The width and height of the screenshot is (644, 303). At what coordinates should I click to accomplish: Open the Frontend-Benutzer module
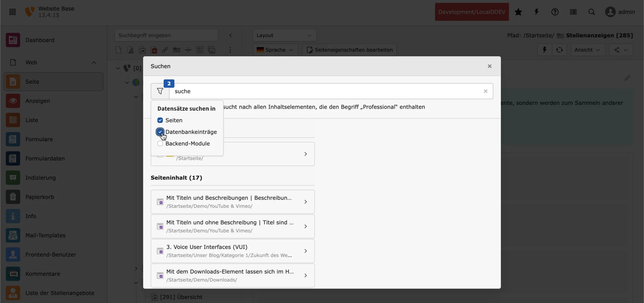51,254
